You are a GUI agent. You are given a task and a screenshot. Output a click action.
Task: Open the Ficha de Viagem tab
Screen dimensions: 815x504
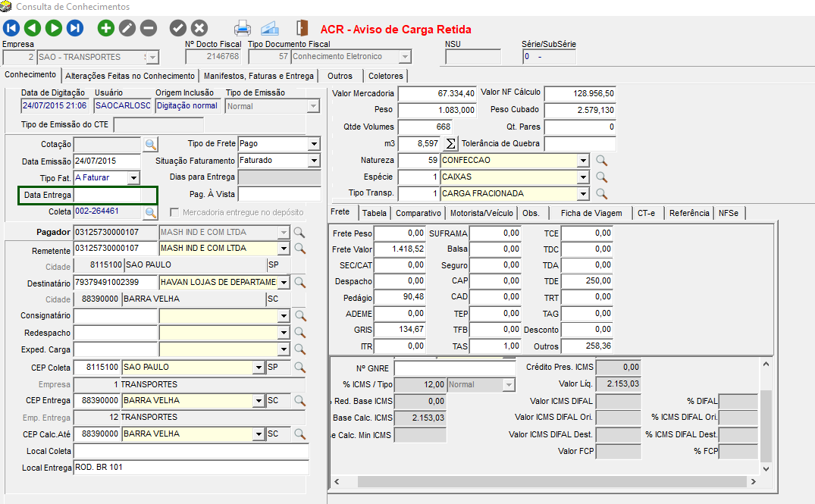[591, 214]
